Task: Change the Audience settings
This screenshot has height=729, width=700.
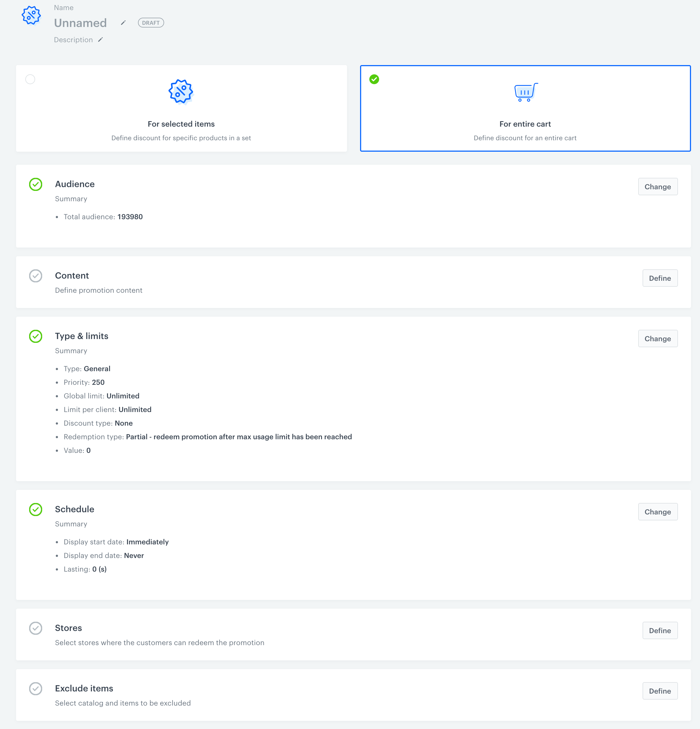Action: (657, 187)
